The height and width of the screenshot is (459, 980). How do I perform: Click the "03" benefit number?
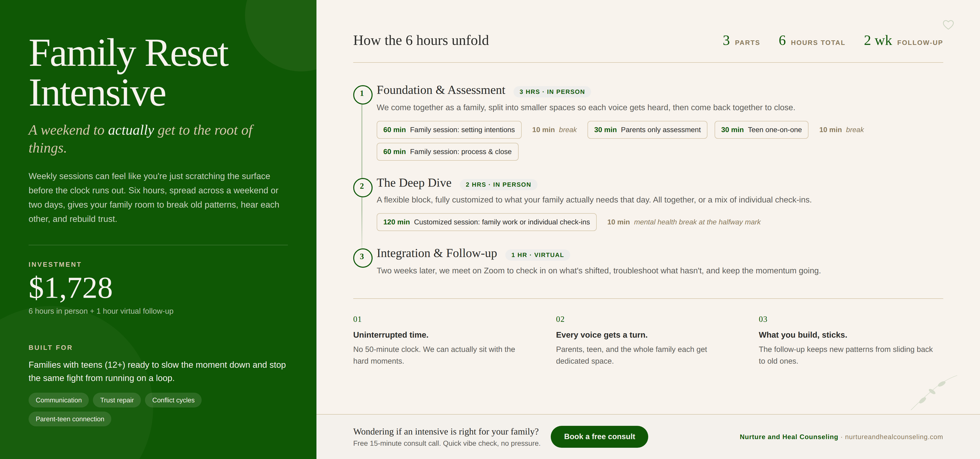[763, 319]
